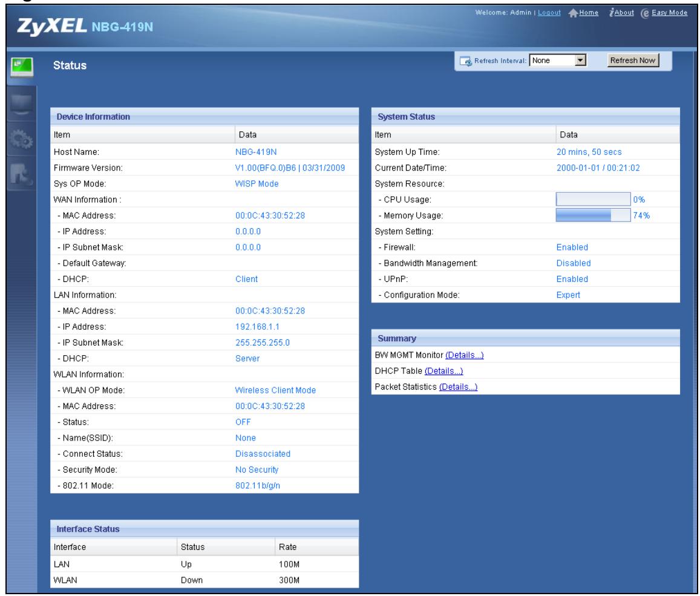The width and height of the screenshot is (700, 596).
Task: Click the Easy Mode 'e' icon
Action: pos(645,13)
